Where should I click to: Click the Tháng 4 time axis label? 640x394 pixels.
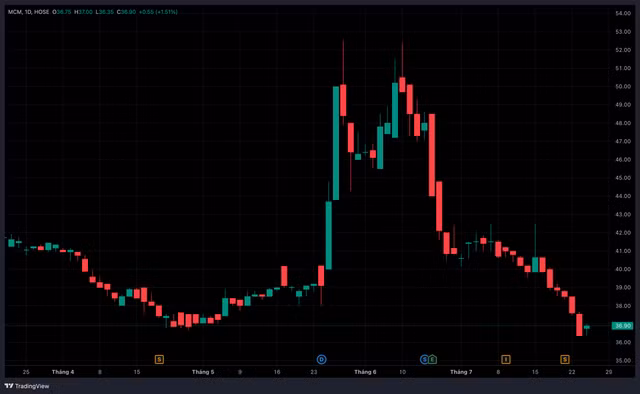63,372
